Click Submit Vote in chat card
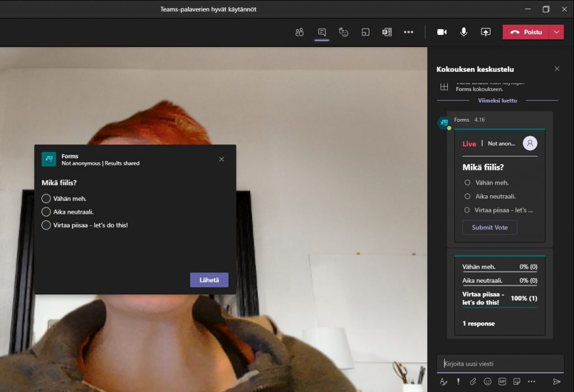The image size is (574, 392). (490, 228)
